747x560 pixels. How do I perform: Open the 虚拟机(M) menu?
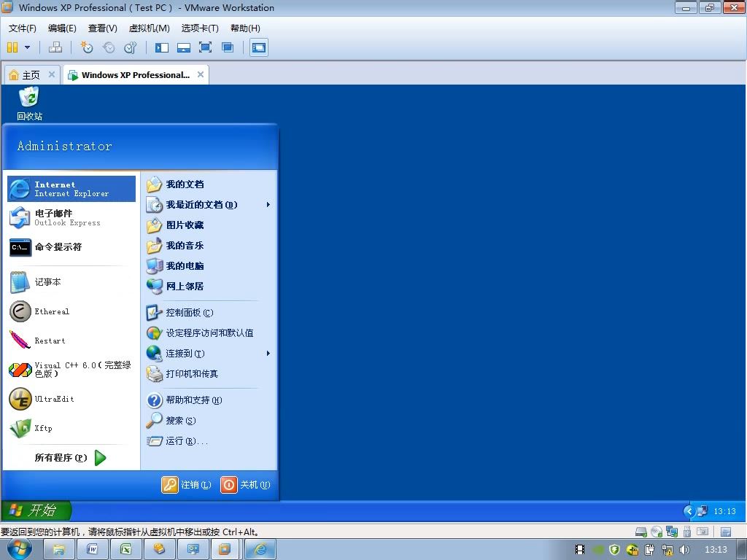(149, 28)
